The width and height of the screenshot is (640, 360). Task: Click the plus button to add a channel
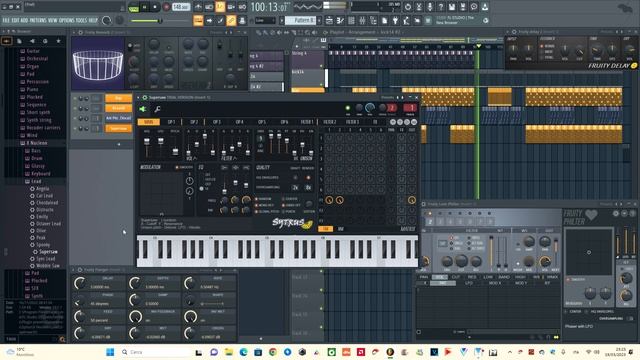tap(119, 144)
